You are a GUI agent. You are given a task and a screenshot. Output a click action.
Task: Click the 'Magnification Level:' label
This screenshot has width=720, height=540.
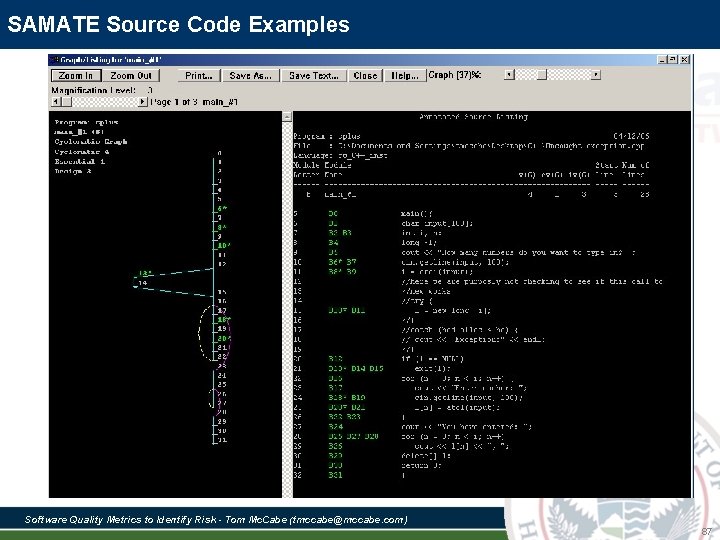pos(93,90)
